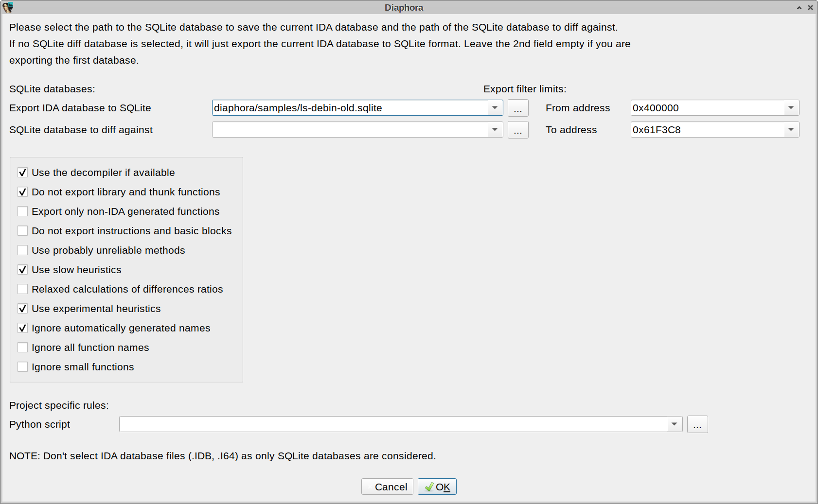Open the browse dialog for the export SQLite path
The image size is (818, 504).
point(518,108)
